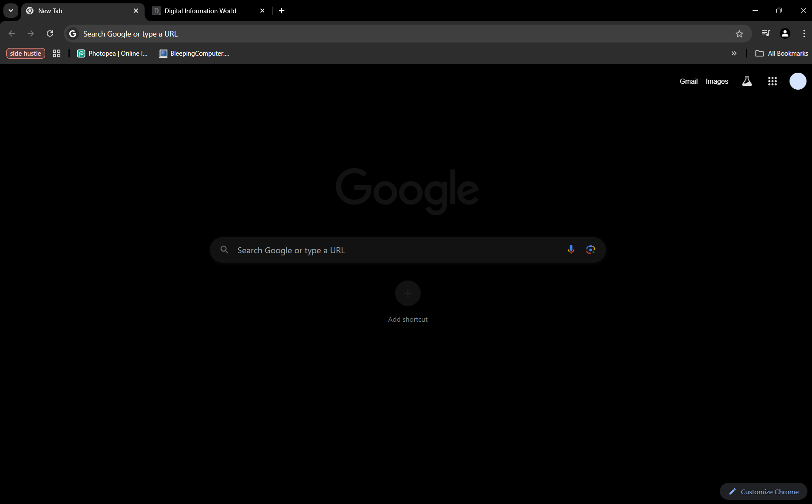Click into the Google search box
Screen dimensions: 812x504
click(x=407, y=250)
